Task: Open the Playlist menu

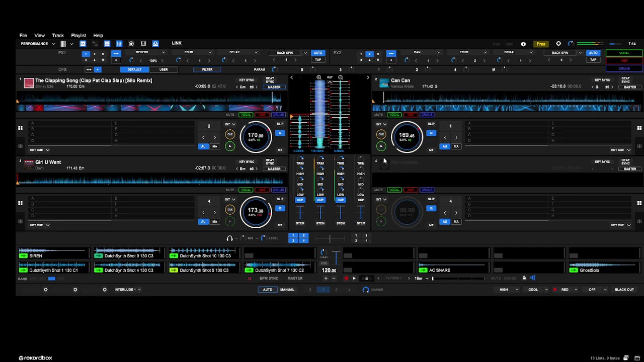Action: [x=78, y=36]
